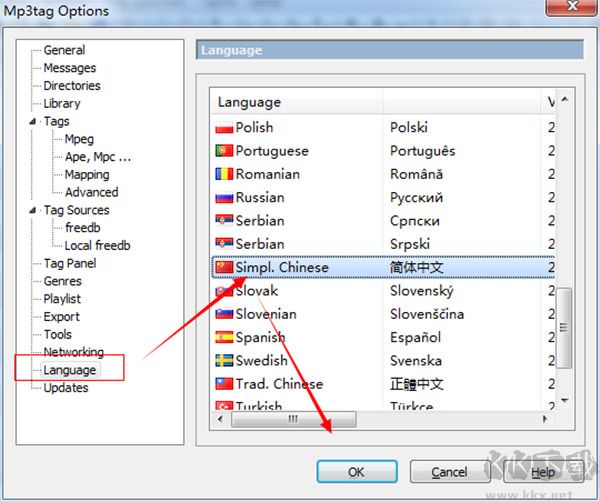Open the Directories options page

(x=72, y=86)
